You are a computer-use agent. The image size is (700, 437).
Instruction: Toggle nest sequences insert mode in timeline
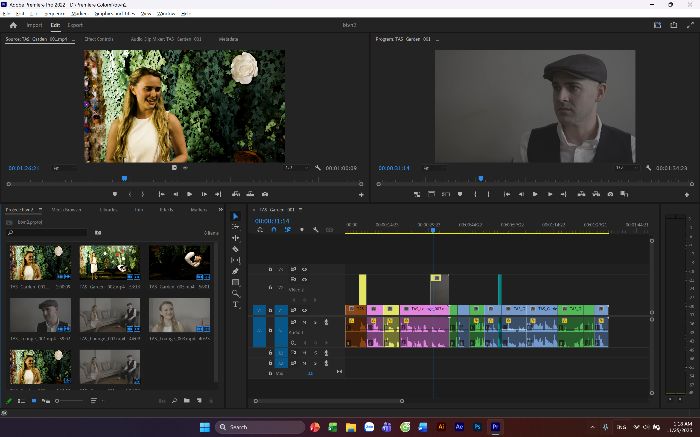click(260, 229)
